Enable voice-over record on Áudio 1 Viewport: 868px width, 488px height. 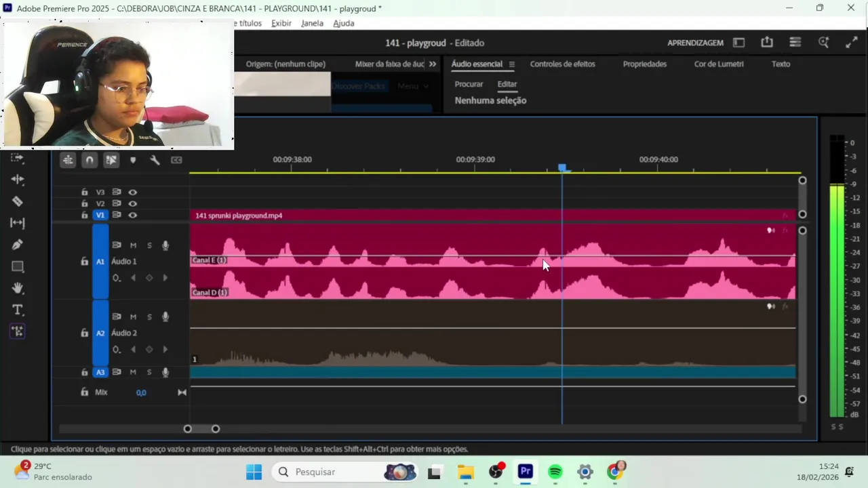165,245
